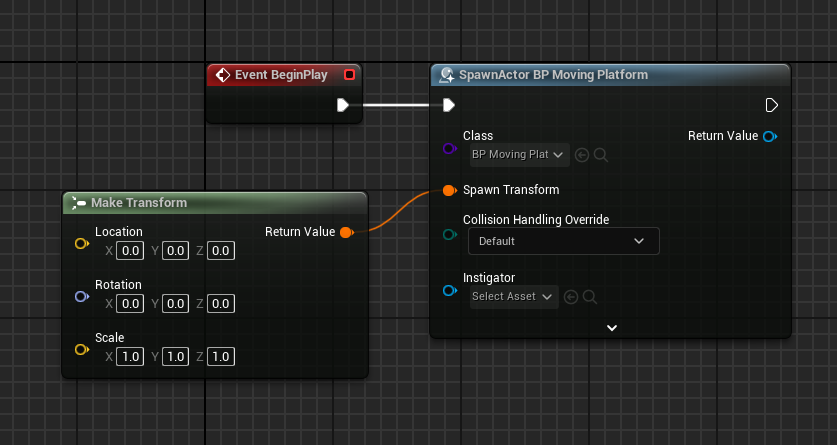Click the Rotation Z value field
The image size is (837, 445).
coord(221,304)
